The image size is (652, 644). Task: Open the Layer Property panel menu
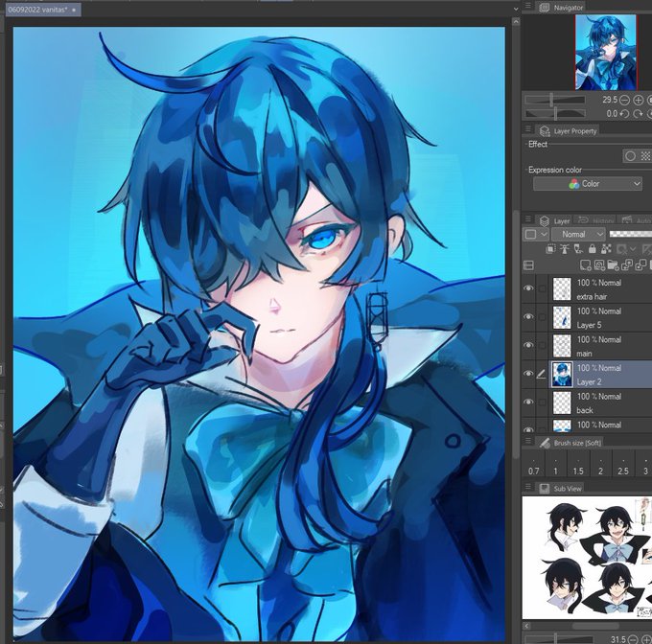coord(528,129)
